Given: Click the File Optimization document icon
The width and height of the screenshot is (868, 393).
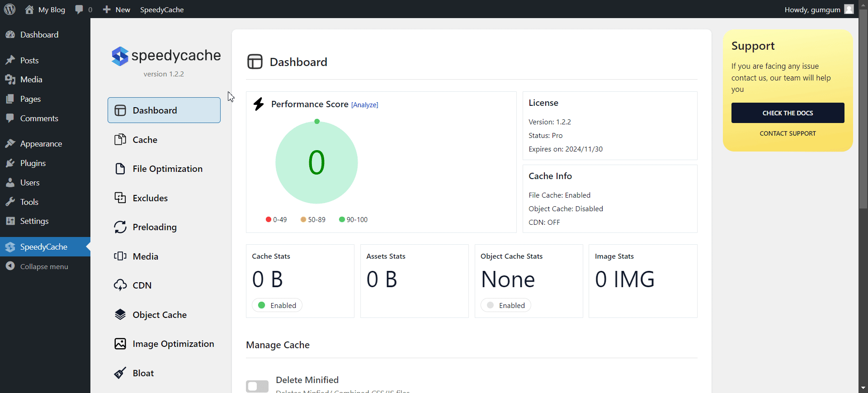Looking at the screenshot, I should click(x=120, y=169).
